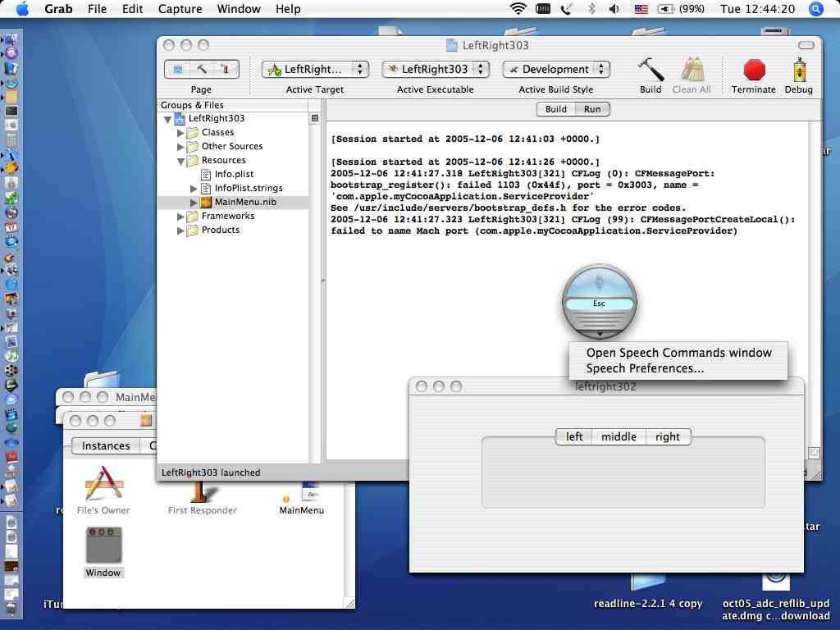
Task: Open the Edit menu
Action: (x=132, y=9)
